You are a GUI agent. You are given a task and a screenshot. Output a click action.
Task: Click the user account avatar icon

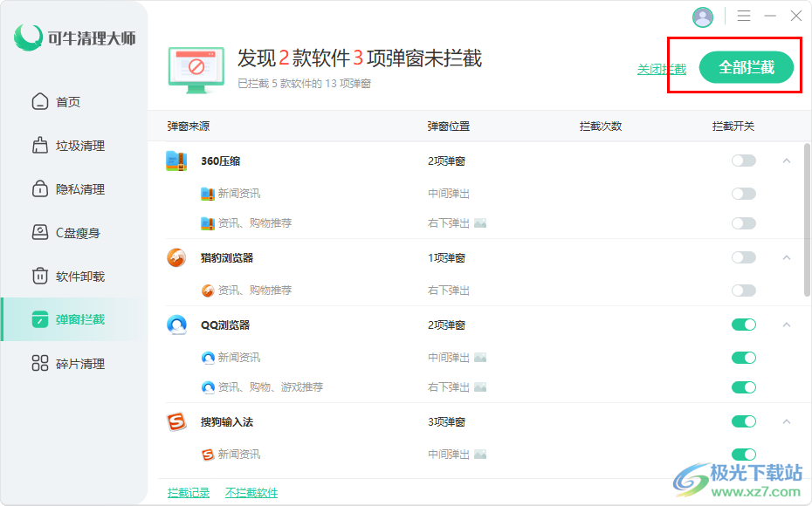click(x=703, y=17)
